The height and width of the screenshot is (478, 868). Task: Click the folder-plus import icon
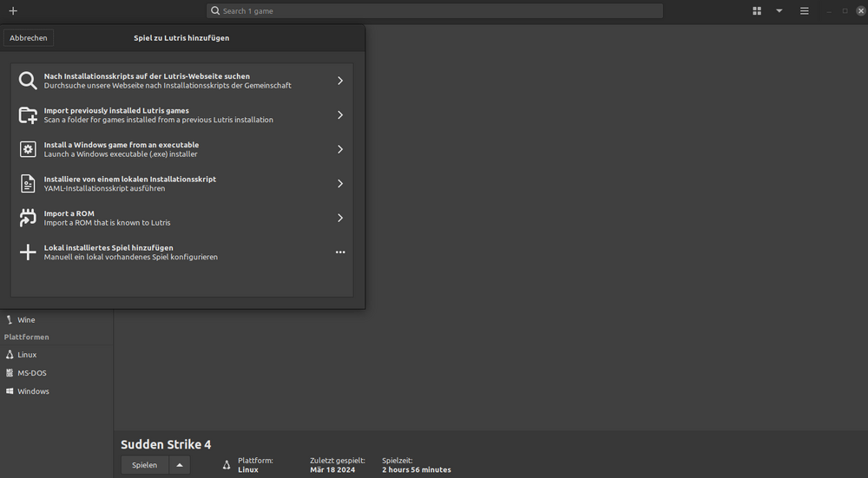point(28,115)
